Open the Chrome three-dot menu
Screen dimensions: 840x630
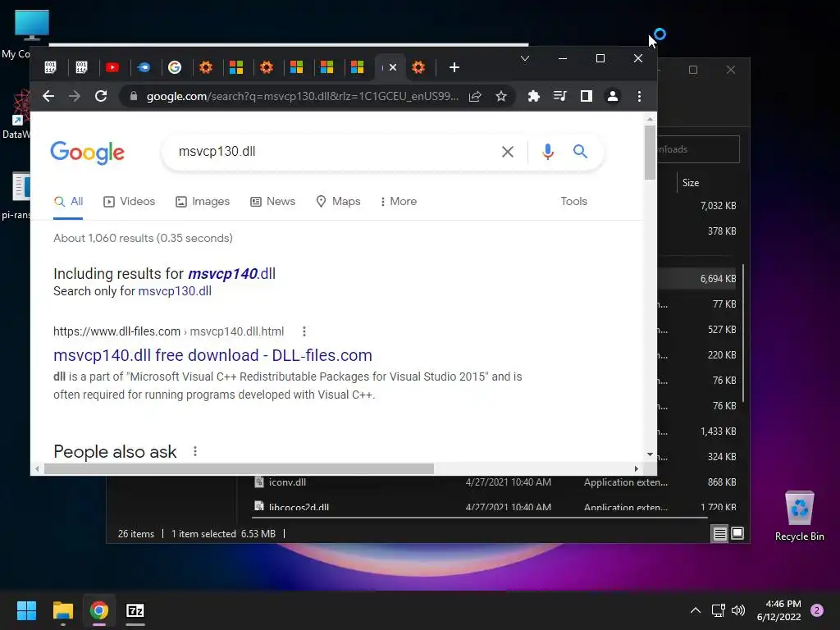(x=639, y=97)
